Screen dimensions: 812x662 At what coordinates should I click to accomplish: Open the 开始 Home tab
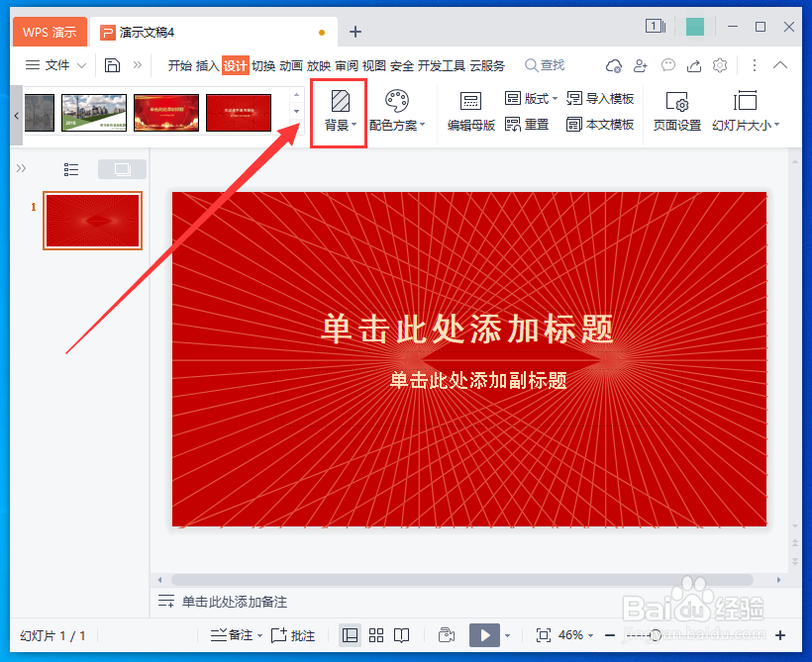[179, 65]
